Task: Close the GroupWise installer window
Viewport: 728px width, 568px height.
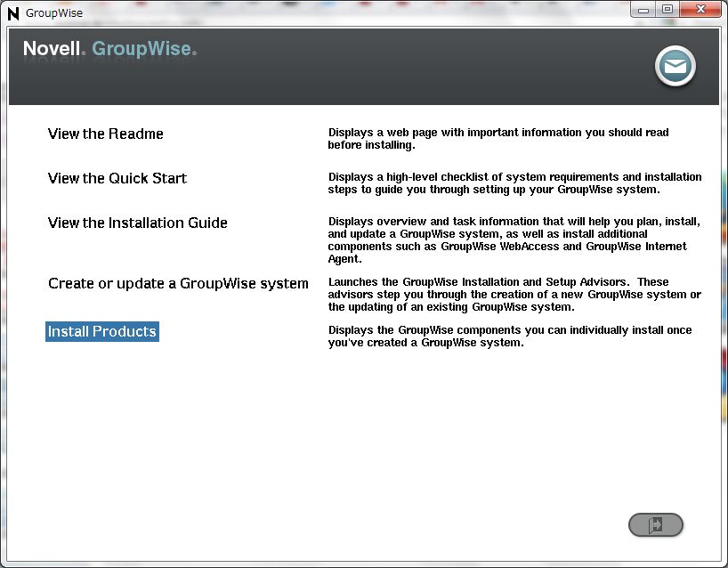Action: (700, 10)
